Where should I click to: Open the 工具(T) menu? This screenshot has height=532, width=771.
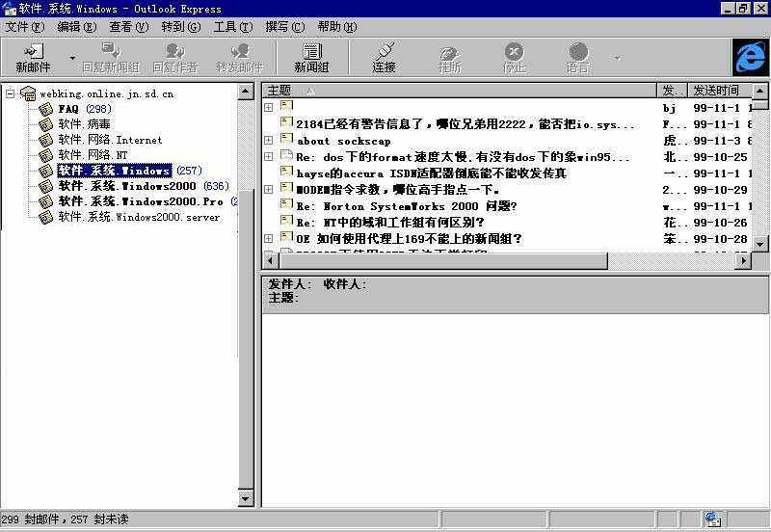pos(233,27)
